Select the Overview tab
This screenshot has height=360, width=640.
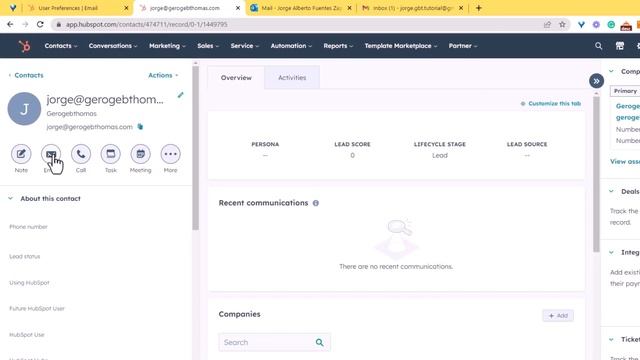pyautogui.click(x=236, y=78)
